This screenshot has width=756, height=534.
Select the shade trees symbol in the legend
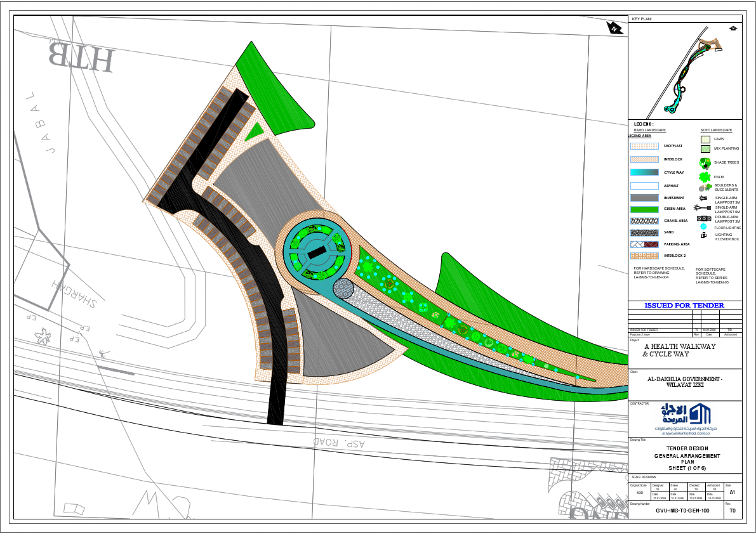click(x=705, y=163)
